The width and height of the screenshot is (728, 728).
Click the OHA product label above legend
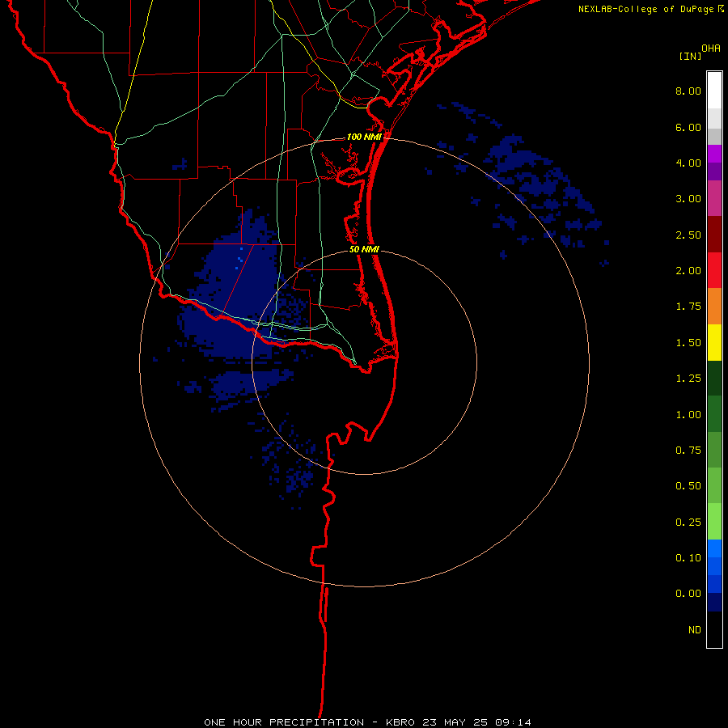[711, 49]
